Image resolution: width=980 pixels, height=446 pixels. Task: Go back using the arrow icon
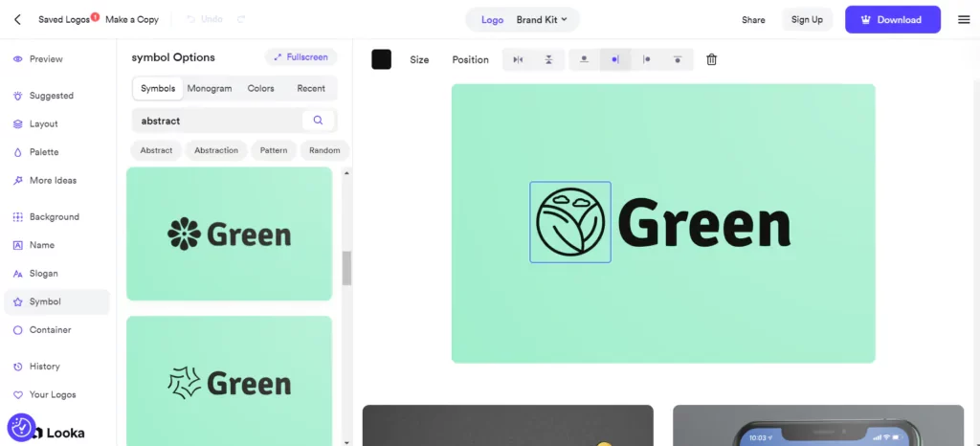pyautogui.click(x=17, y=19)
